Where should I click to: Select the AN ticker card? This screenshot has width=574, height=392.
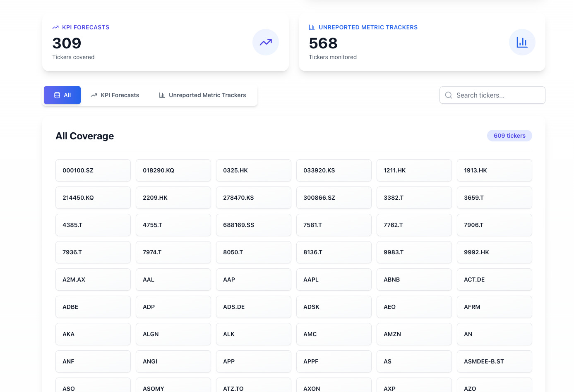point(495,334)
